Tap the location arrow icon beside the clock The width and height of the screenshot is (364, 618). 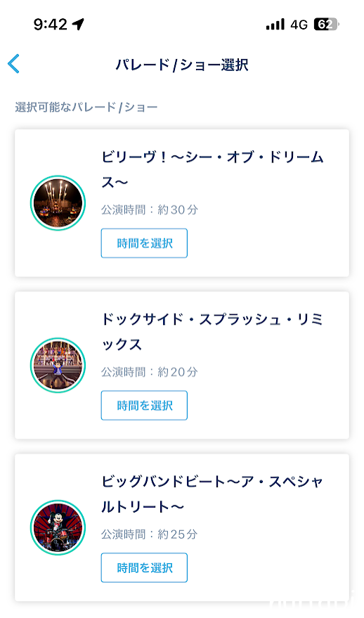[79, 25]
